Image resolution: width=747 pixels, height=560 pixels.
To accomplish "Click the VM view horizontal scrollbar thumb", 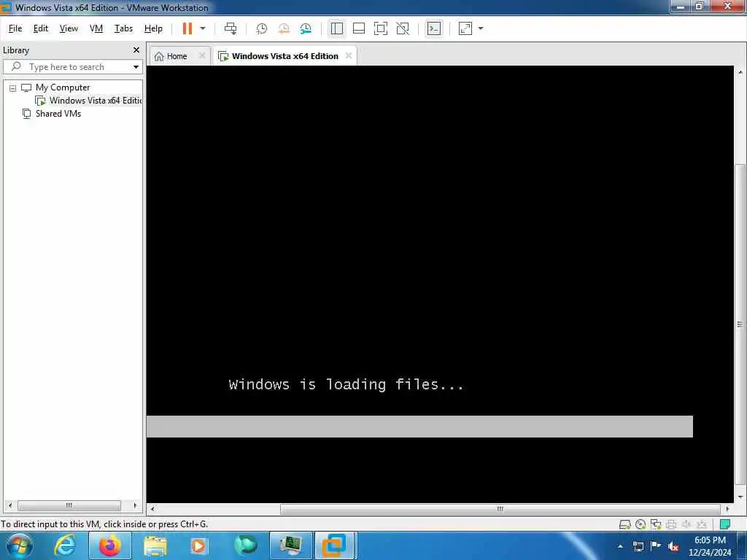I will point(500,509).
